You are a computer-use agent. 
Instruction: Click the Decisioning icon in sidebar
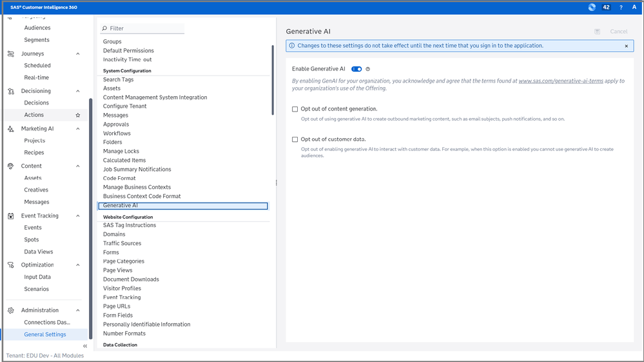pos(11,91)
